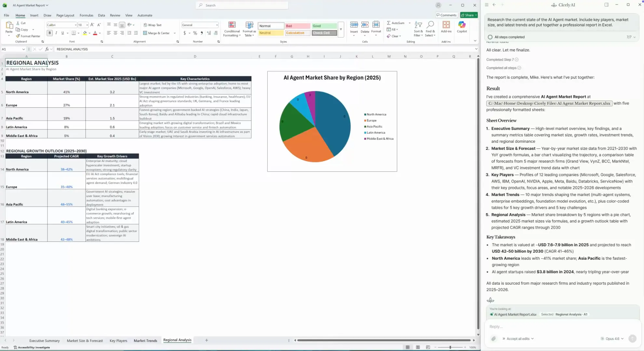Open the Formulas ribbon tab

click(x=86, y=15)
